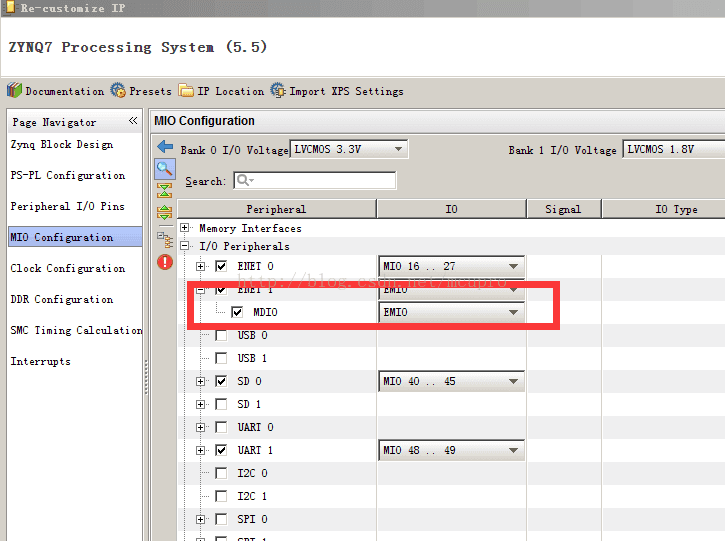Uncheck the MDIO checkbox
725x541 pixels.
(x=237, y=312)
